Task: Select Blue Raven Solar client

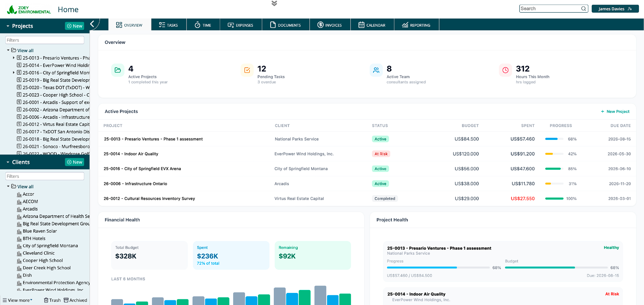Action: [40, 231]
